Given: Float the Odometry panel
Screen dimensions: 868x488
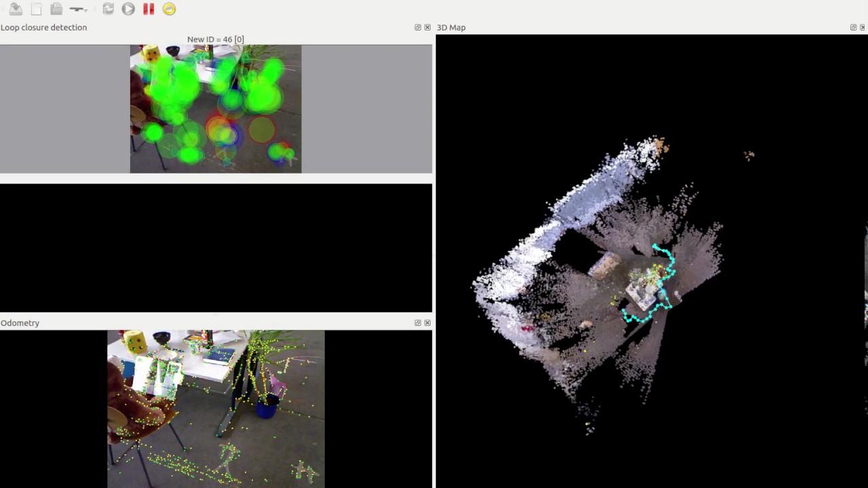Looking at the screenshot, I should click(418, 323).
